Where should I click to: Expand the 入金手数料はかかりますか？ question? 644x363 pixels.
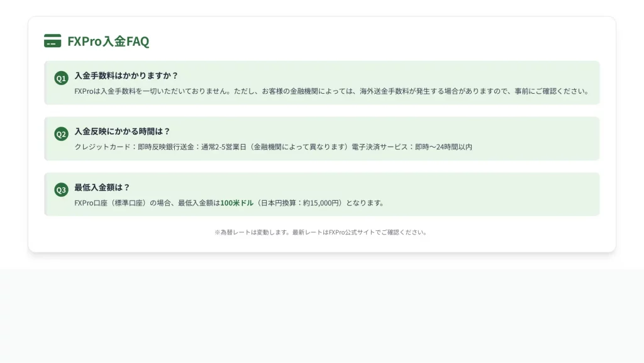pos(126,75)
